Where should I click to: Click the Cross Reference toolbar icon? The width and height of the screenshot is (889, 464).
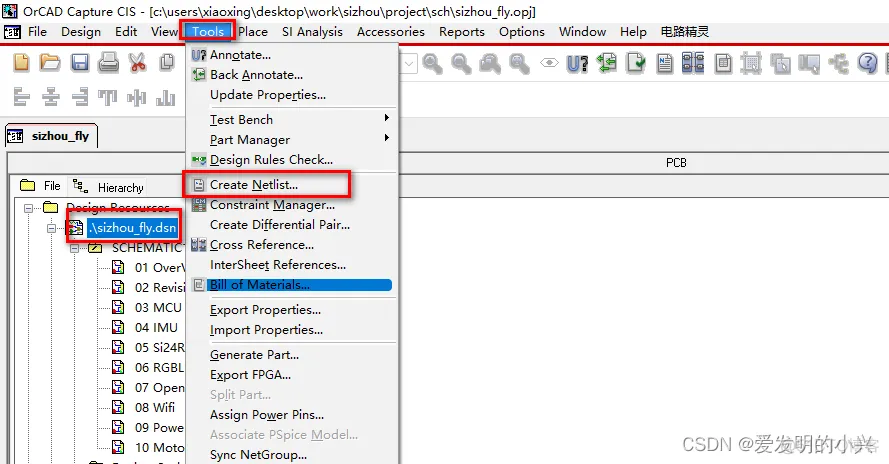pyautogui.click(x=693, y=63)
